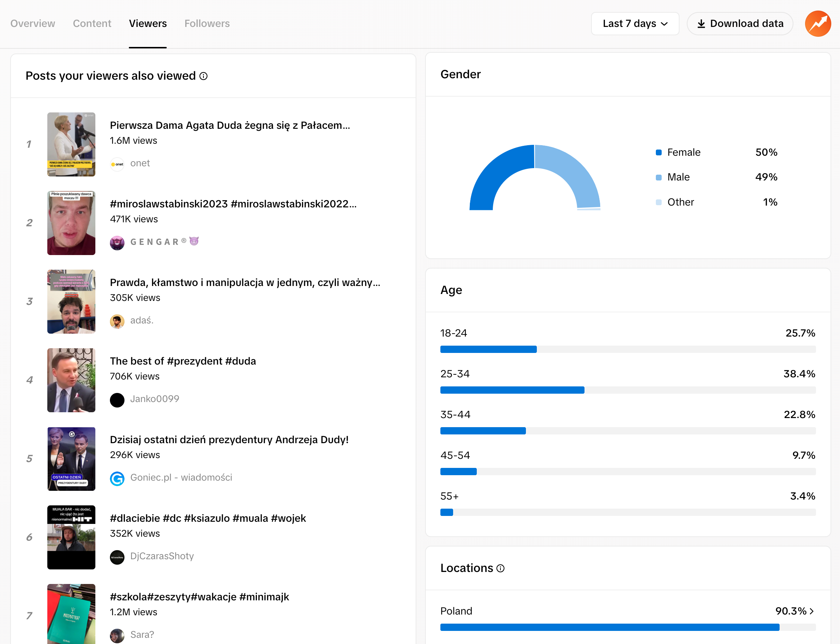The image size is (840, 644).
Task: Switch to the Overview tab
Action: point(33,23)
